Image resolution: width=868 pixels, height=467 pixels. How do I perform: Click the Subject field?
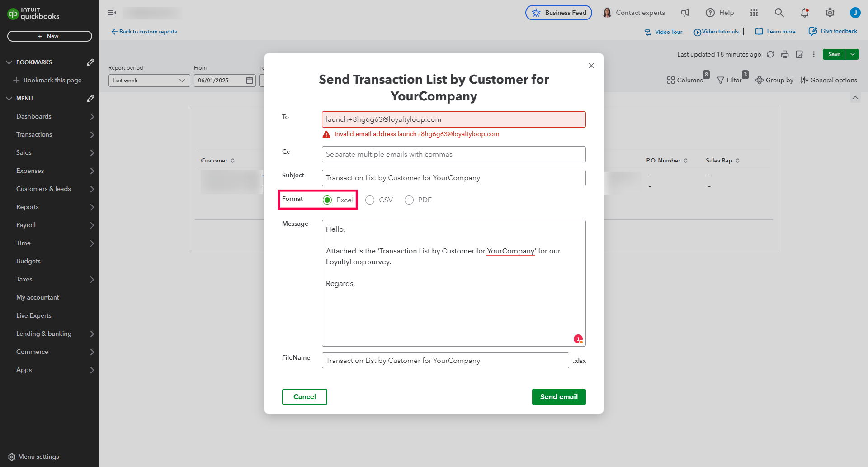[x=454, y=178]
